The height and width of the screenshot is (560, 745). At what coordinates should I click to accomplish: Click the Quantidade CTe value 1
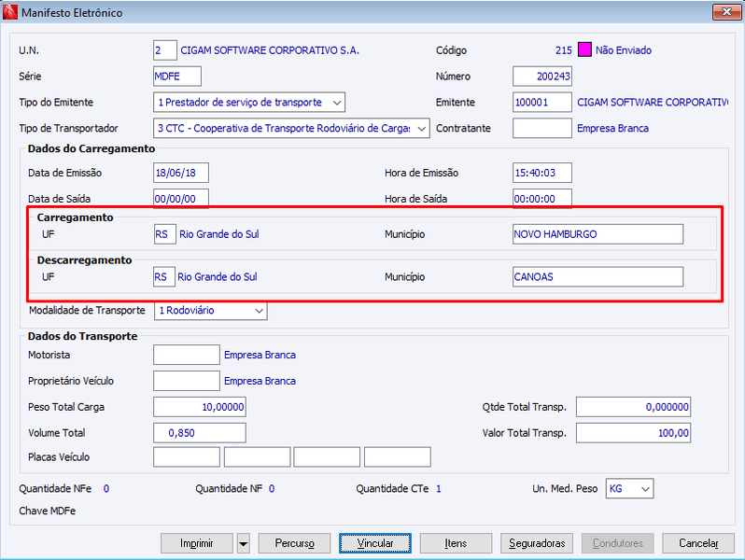[x=439, y=489]
